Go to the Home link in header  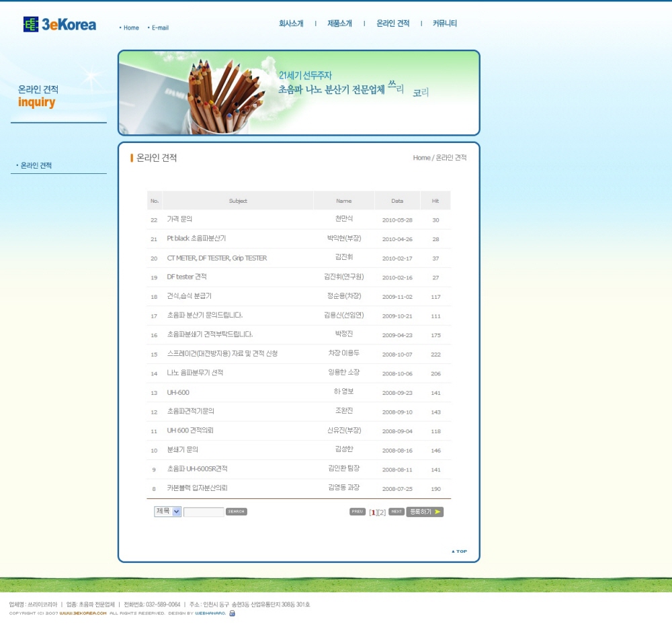(x=131, y=28)
